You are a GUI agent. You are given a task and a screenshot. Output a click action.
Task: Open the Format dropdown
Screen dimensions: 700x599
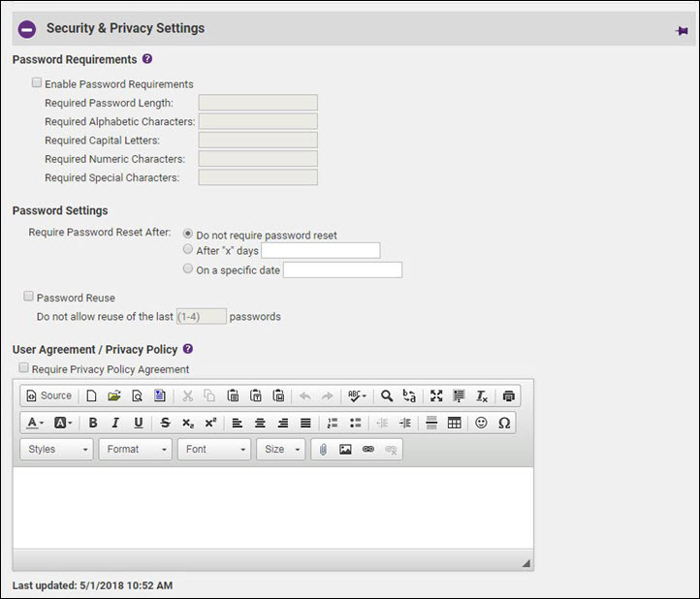[136, 450]
